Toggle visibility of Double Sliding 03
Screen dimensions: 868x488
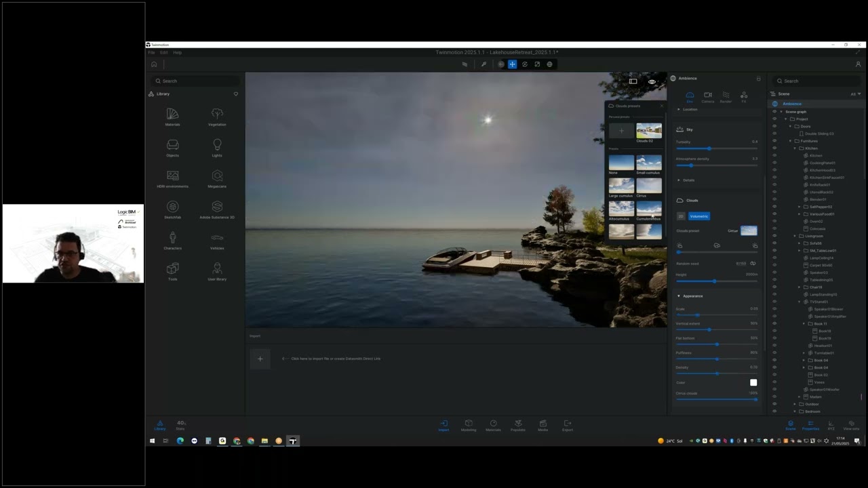(x=774, y=134)
